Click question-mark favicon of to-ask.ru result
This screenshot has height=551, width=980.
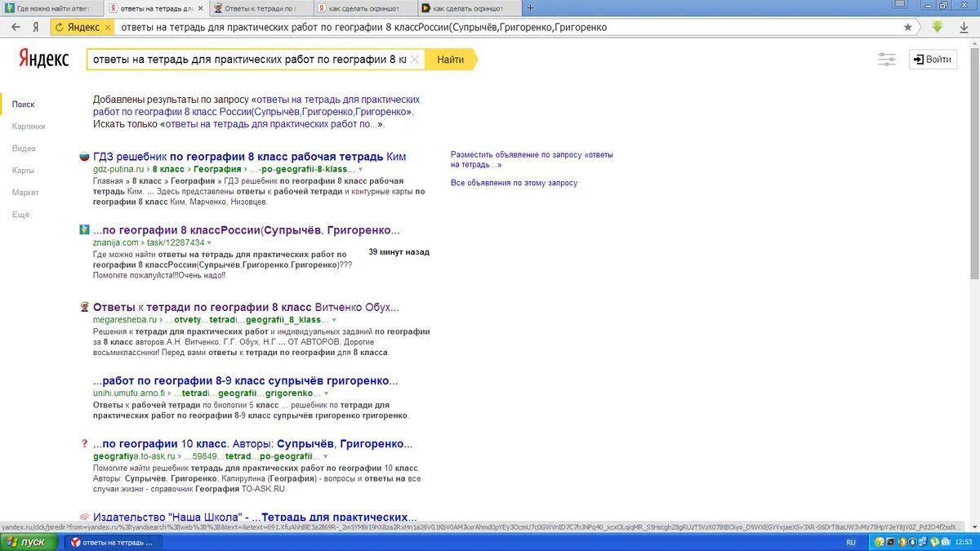[83, 444]
